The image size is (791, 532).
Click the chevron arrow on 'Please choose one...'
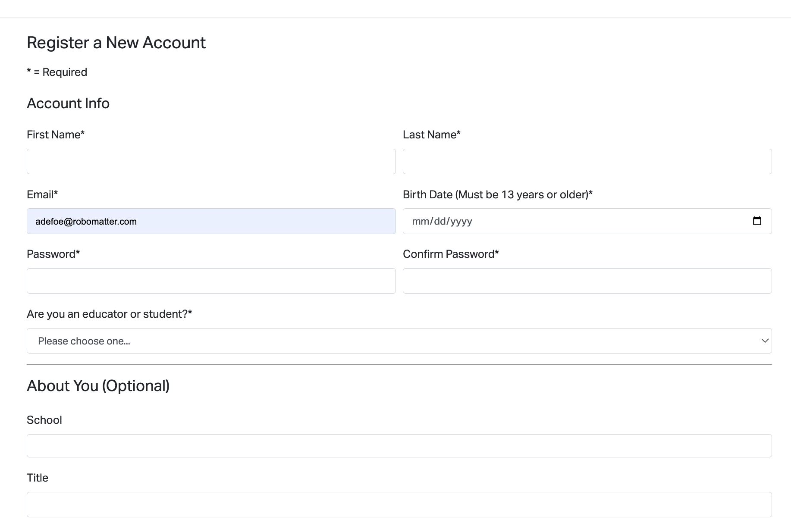[x=765, y=341]
